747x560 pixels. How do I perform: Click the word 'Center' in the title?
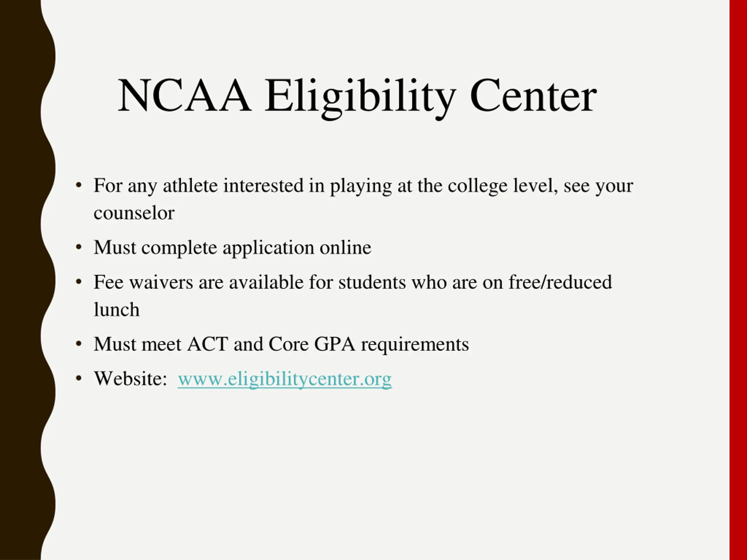533,96
